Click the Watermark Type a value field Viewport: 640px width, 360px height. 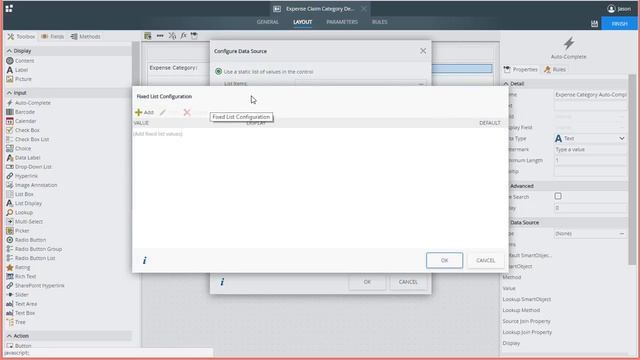(590, 149)
